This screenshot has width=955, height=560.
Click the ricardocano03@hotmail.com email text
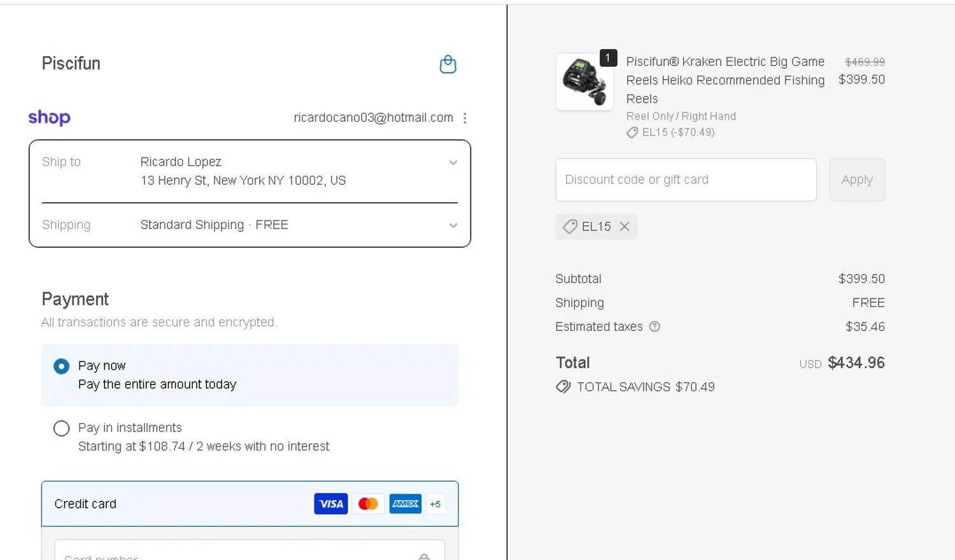point(373,118)
